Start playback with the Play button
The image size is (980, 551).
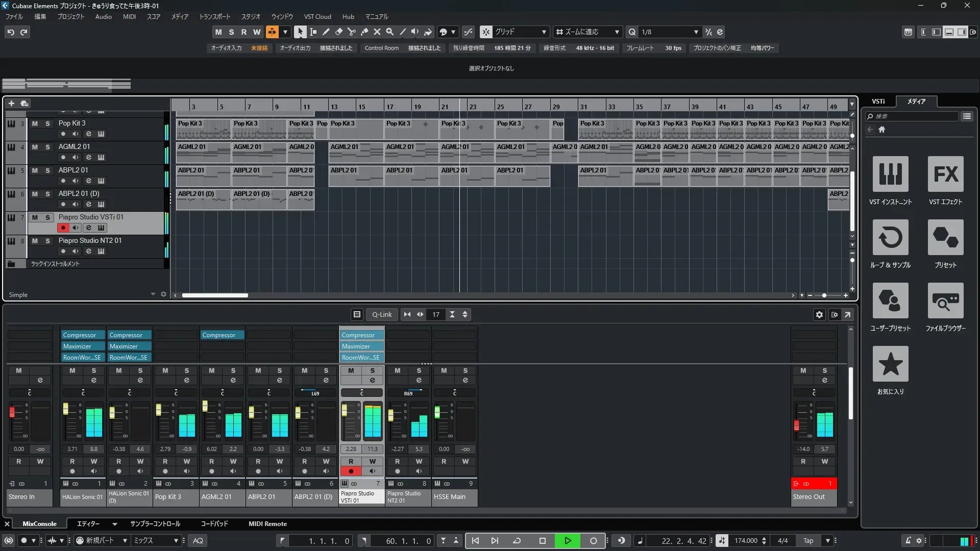(568, 541)
